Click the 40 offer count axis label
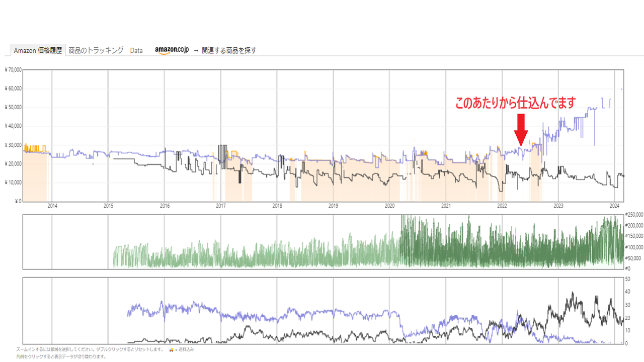The height and width of the screenshot is (362, 644). 627,292
